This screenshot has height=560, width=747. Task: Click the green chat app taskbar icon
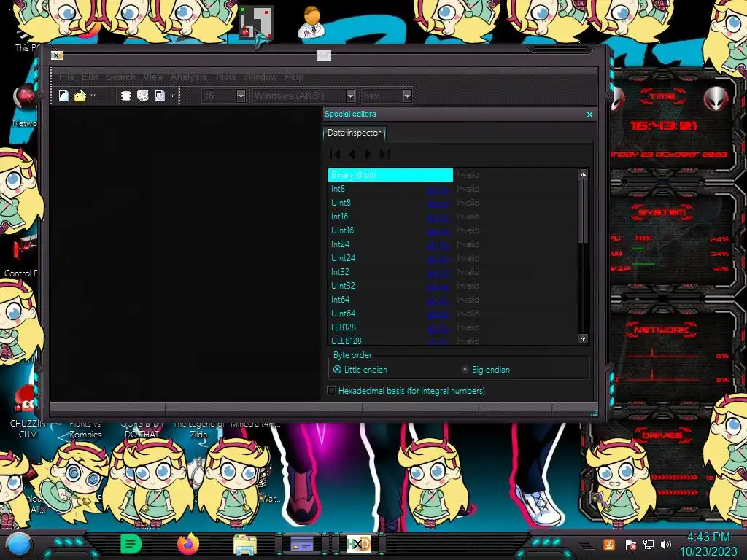(x=131, y=544)
